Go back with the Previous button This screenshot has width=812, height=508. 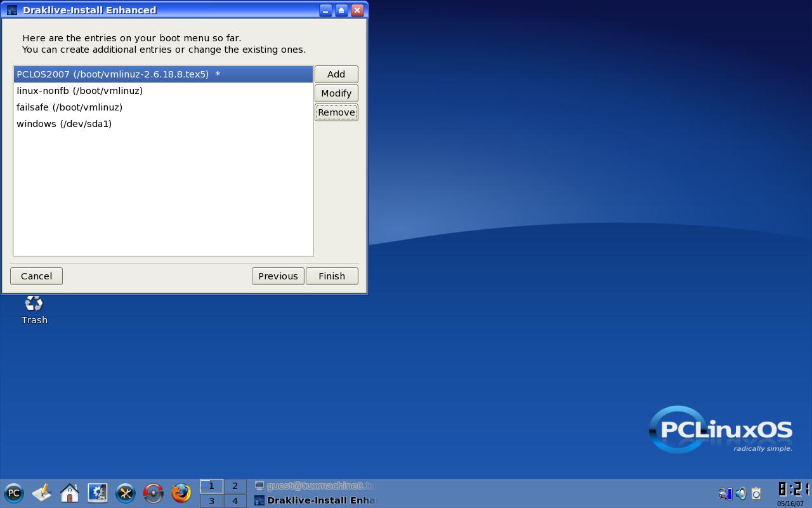(x=278, y=276)
